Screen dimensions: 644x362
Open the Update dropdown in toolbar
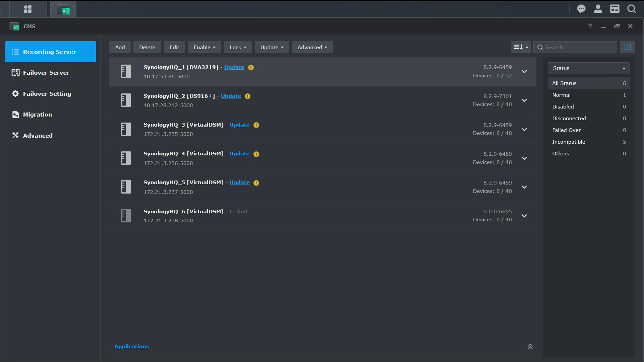pyautogui.click(x=272, y=47)
